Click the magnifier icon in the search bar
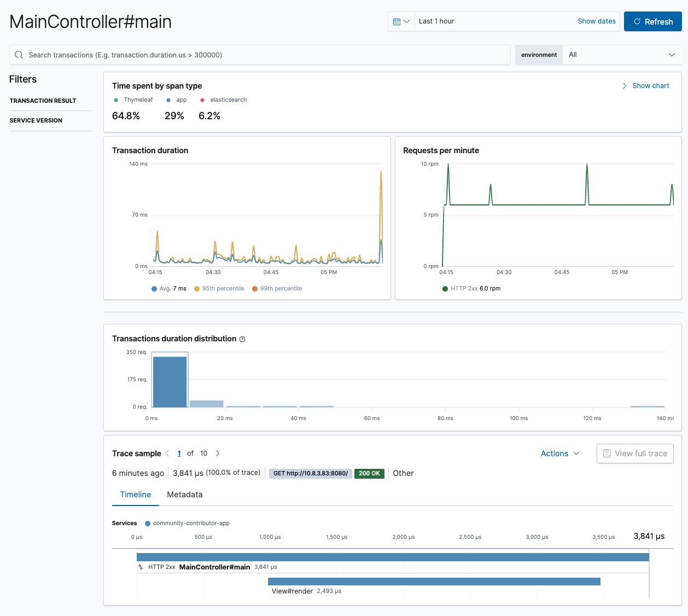This screenshot has width=688, height=616. pos(19,55)
